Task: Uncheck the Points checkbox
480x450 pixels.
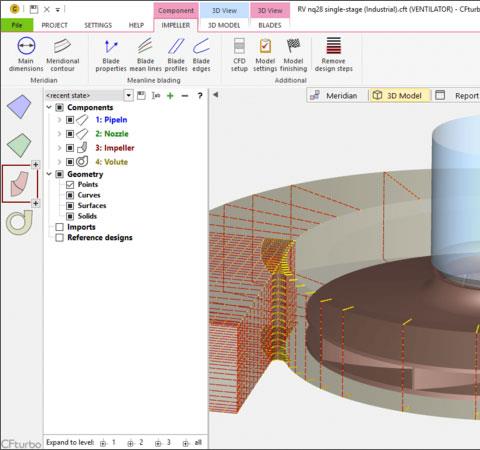Action: 70,185
